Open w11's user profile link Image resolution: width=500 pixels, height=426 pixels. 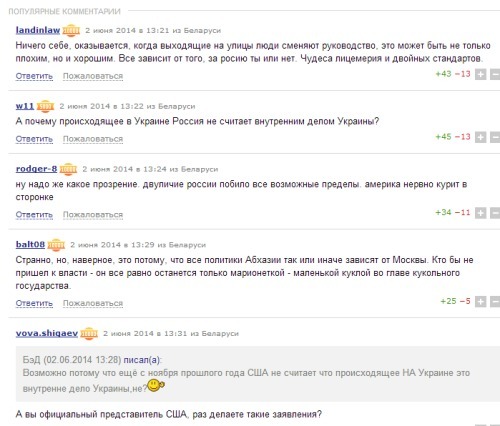click(x=25, y=106)
